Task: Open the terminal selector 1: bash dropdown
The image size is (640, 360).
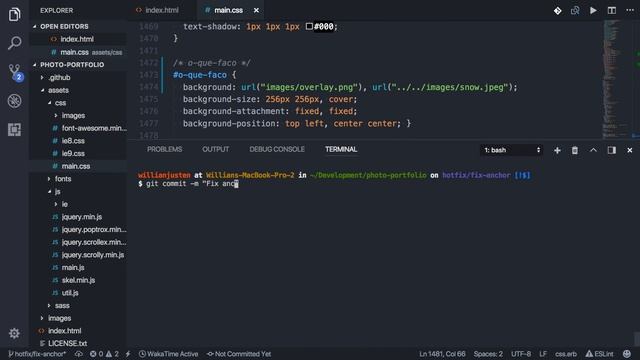Action: tap(512, 150)
